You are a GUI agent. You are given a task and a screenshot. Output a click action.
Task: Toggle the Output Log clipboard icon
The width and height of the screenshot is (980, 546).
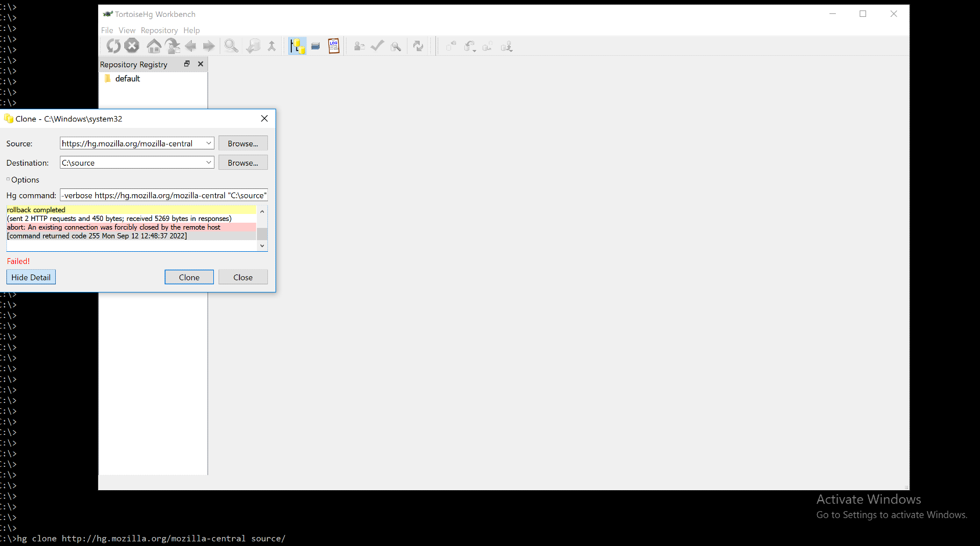334,46
